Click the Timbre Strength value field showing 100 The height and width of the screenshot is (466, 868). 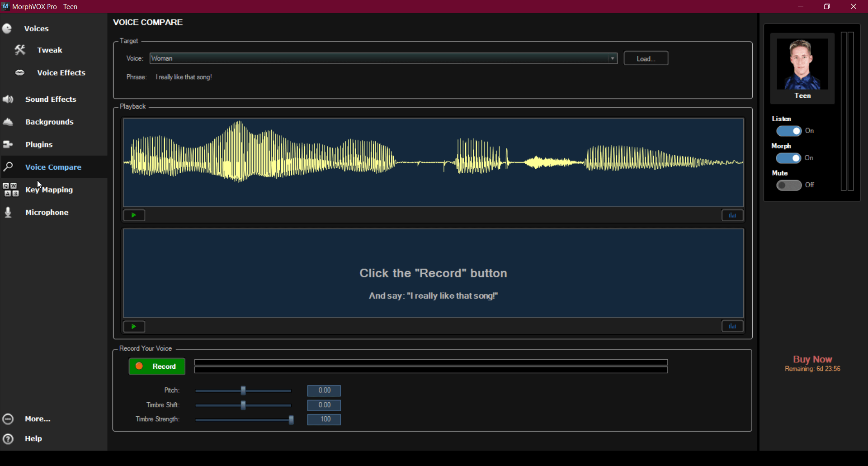[x=324, y=419]
